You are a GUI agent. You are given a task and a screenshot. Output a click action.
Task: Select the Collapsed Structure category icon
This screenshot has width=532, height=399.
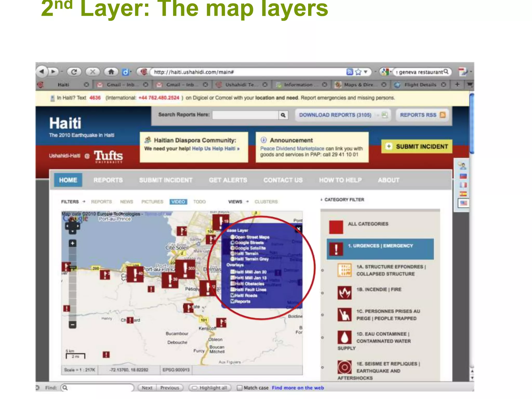[344, 270]
